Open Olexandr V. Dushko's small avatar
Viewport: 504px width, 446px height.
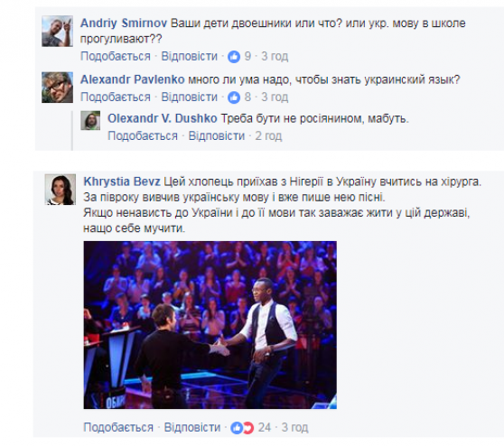pyautogui.click(x=90, y=120)
